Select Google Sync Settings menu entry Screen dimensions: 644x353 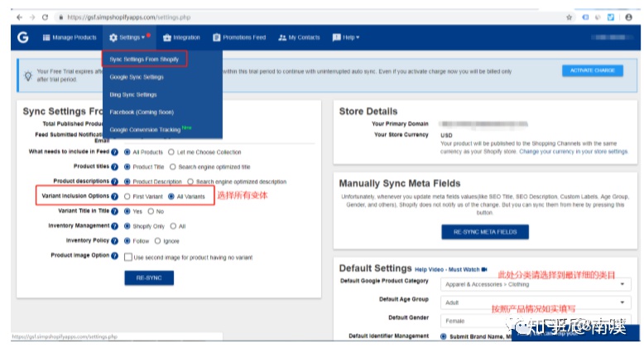(137, 77)
